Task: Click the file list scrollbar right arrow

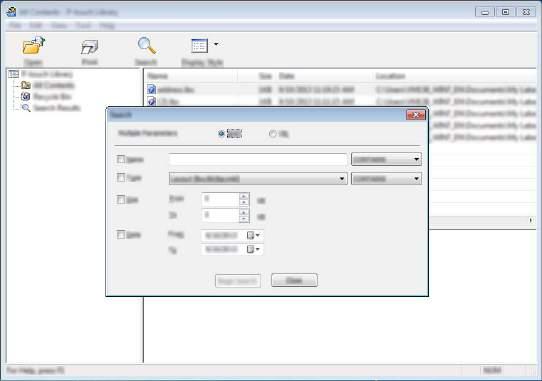Action: point(531,220)
